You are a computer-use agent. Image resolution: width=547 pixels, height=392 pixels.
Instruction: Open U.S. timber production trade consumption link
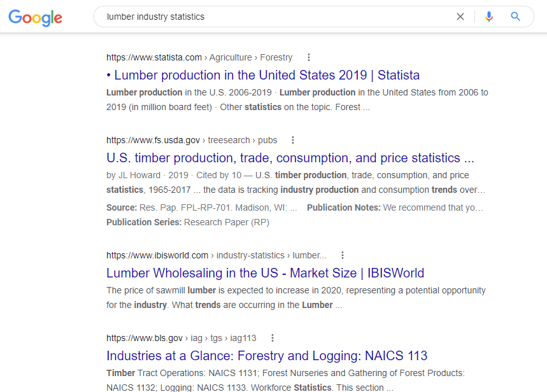click(x=290, y=158)
